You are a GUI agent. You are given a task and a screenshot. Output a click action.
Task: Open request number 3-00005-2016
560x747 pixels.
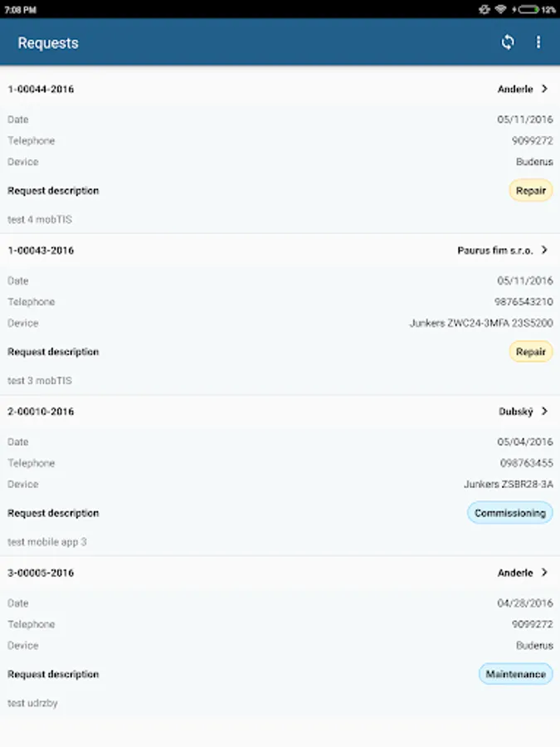tap(41, 573)
